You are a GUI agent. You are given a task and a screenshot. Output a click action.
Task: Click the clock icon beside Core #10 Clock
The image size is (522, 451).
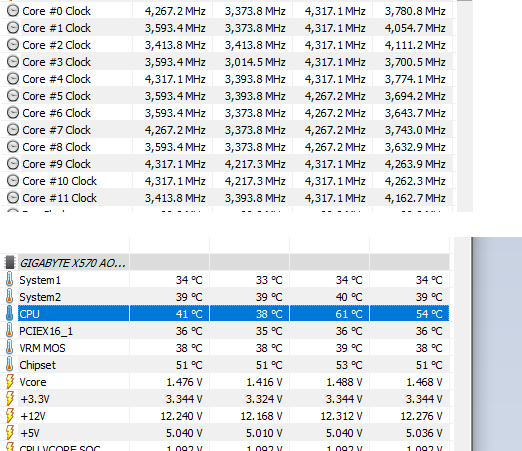tap(13, 181)
